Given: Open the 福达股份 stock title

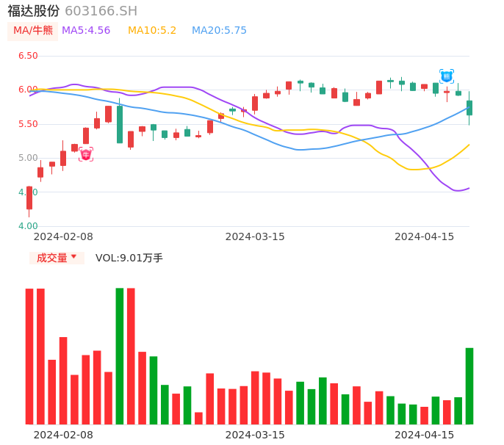Looking at the screenshot, I should 34,11.
